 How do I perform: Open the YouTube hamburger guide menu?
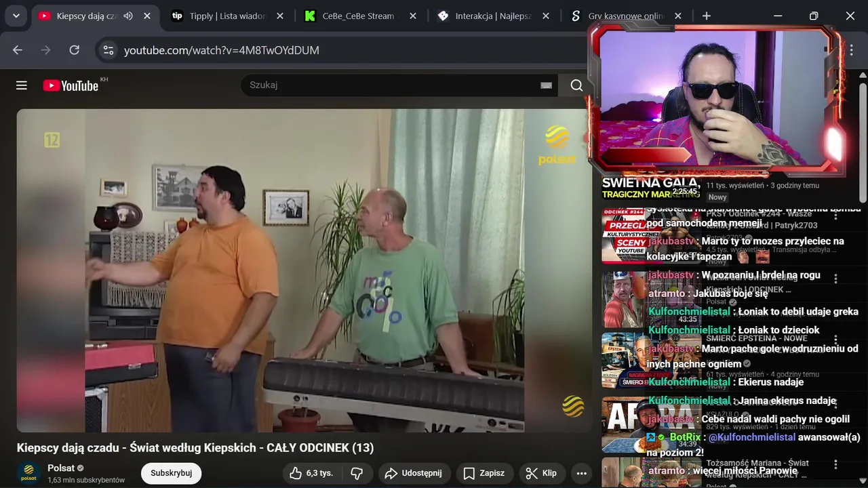point(22,85)
